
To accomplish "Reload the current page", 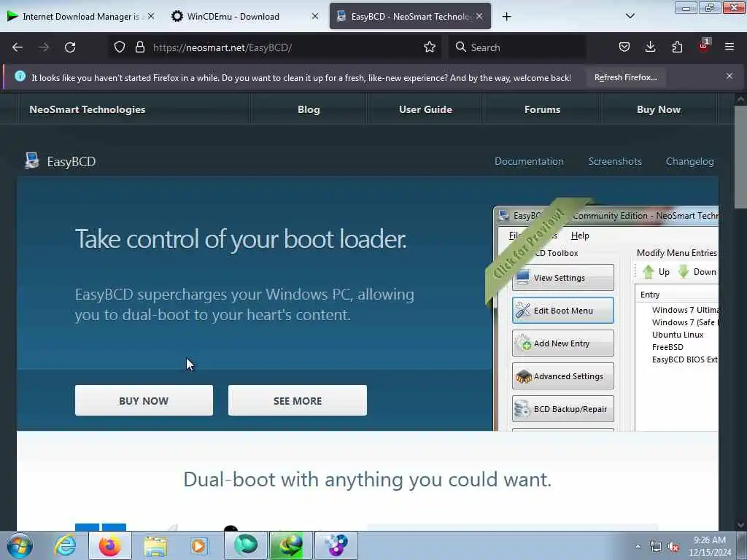I will click(x=70, y=47).
